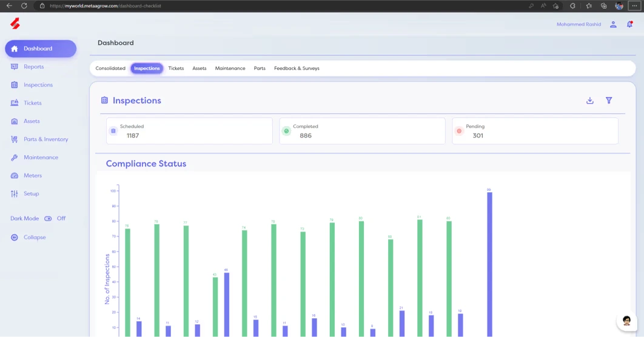This screenshot has width=644, height=337.
Task: Click the Collapse arrow icon
Action: click(15, 237)
